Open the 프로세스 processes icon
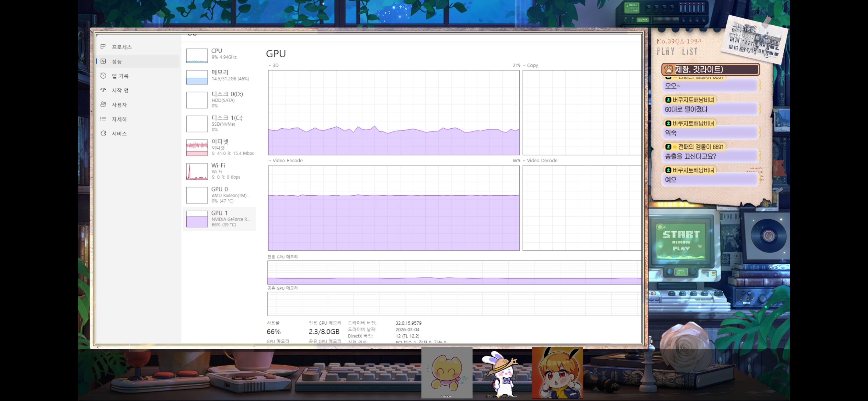The height and width of the screenshot is (401, 868). (x=103, y=47)
